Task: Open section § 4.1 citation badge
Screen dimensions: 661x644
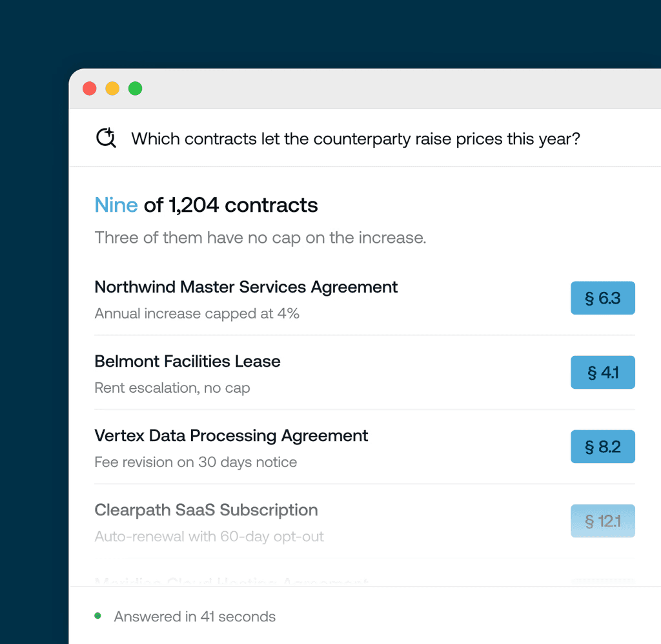Action: coord(602,372)
